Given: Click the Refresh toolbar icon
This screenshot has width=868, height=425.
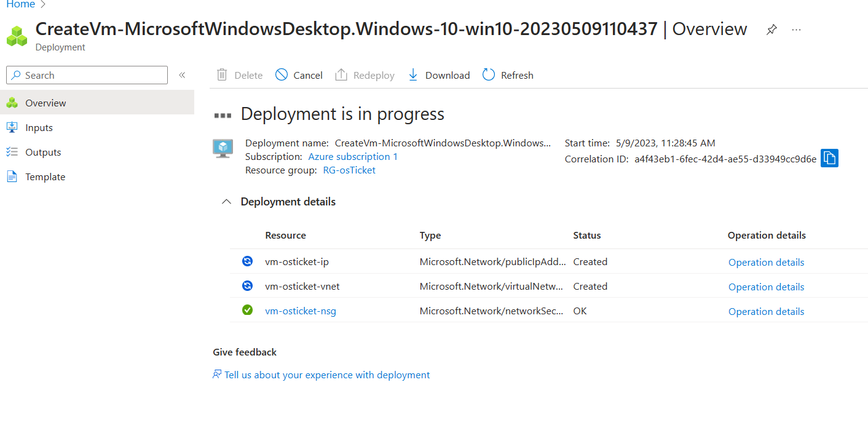Looking at the screenshot, I should (x=489, y=75).
